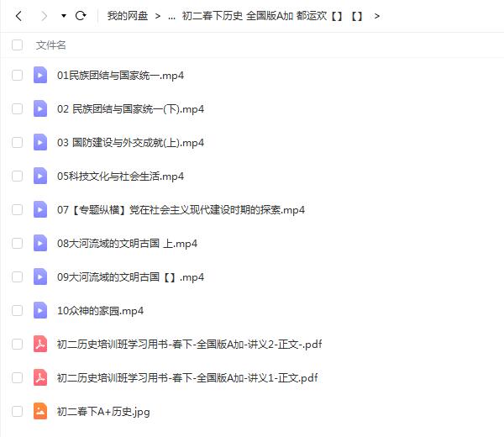Open file name 05科技文化与社会生活.mp4
Screen dimensions: 504x437
[120, 176]
